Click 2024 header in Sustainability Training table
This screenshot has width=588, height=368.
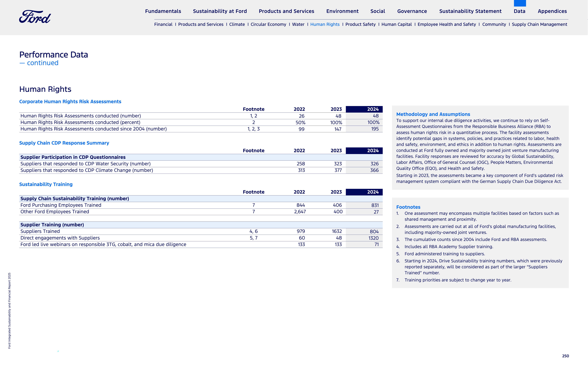point(364,192)
